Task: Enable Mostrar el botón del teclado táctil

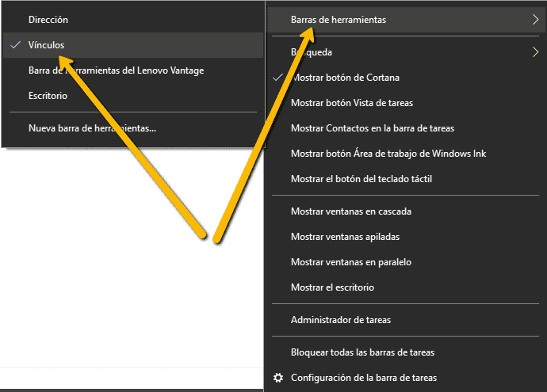Action: click(x=407, y=179)
